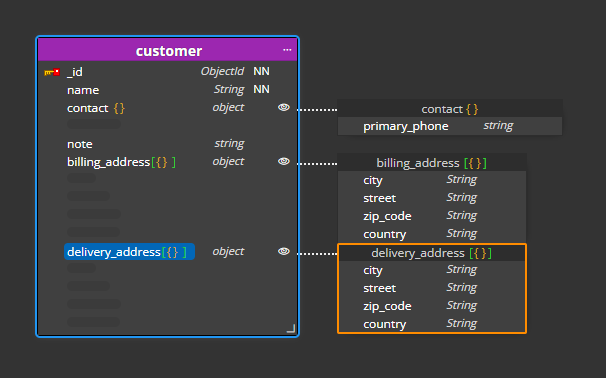Click the object datatype of billing_address
The height and width of the screenshot is (378, 606).
[x=228, y=161]
